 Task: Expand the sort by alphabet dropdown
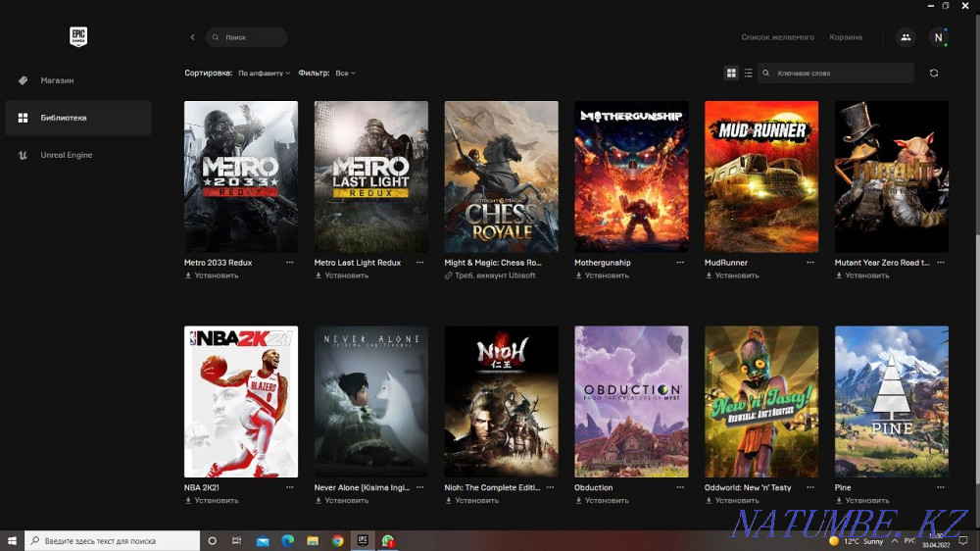tap(264, 74)
